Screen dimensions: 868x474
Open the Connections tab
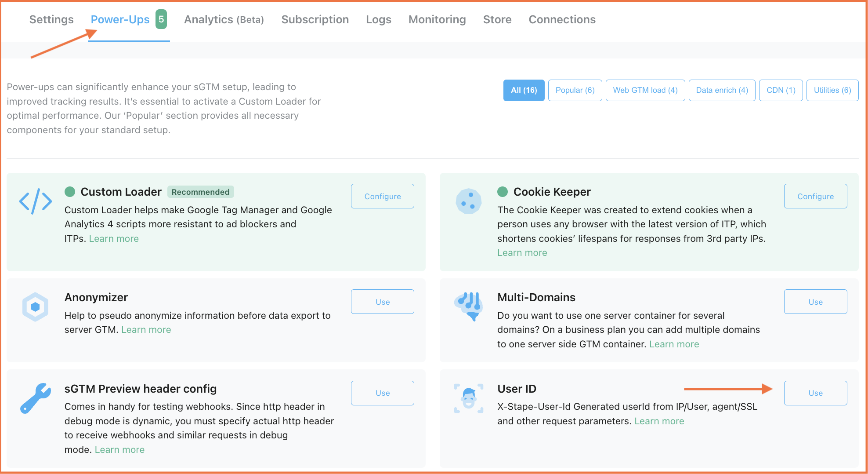[562, 19]
